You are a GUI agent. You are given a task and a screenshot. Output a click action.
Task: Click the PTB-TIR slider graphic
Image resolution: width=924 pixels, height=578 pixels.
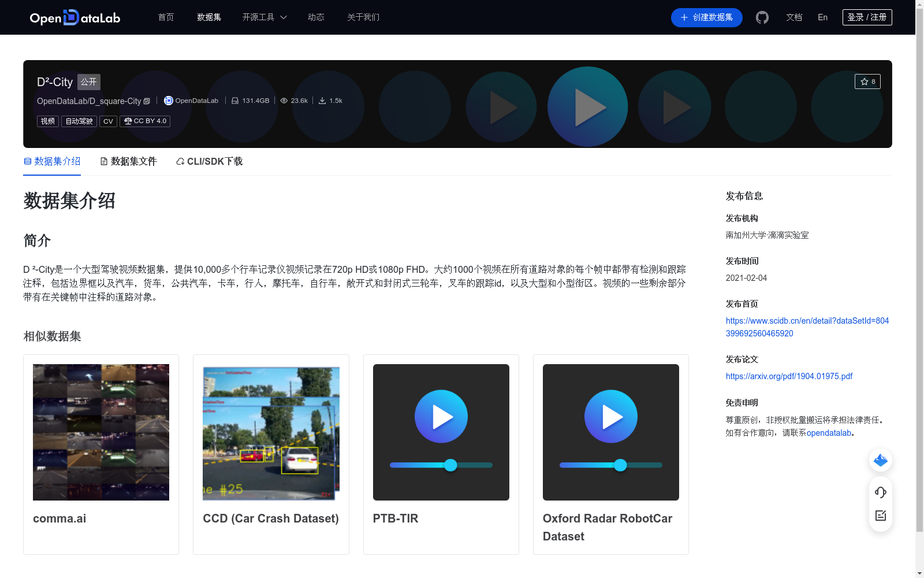[441, 465]
